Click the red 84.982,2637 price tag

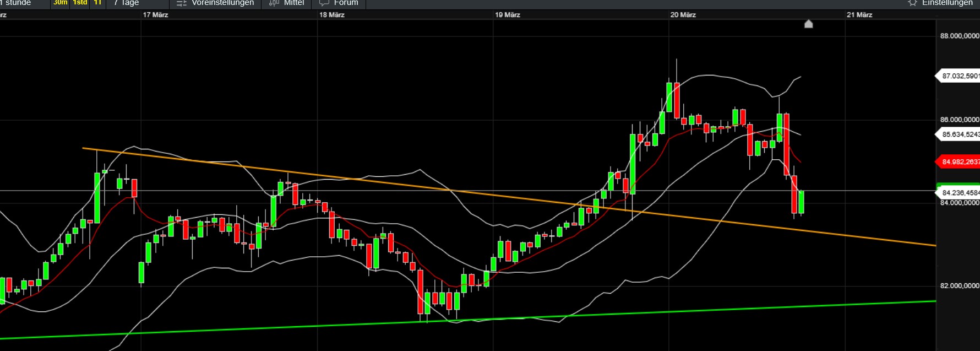958,162
